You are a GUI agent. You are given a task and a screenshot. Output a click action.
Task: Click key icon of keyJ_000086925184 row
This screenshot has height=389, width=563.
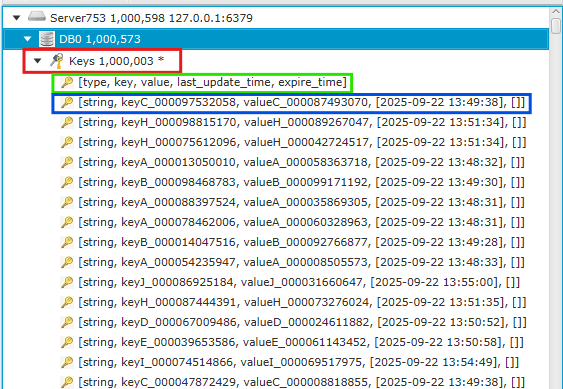67,282
